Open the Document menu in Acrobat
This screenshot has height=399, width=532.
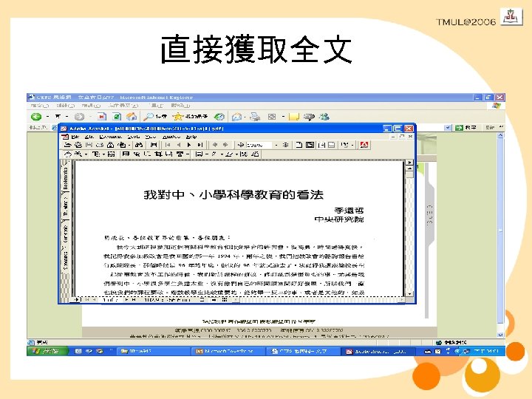coord(111,137)
